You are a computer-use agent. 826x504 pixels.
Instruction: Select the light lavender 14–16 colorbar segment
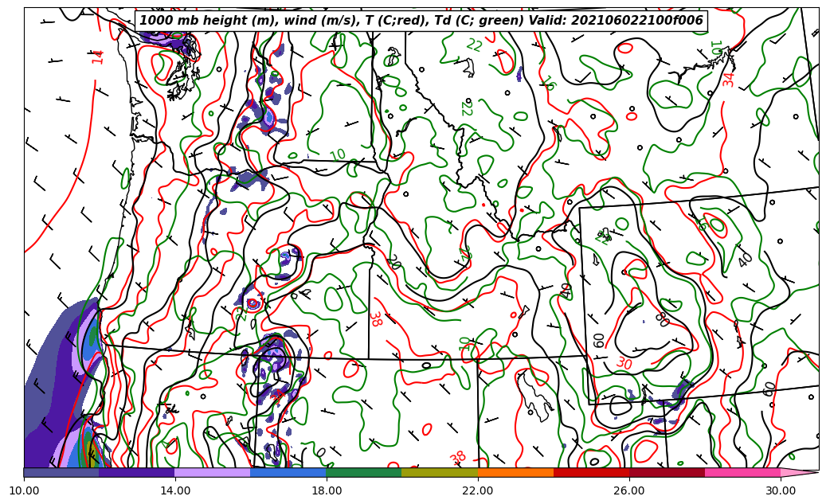(x=213, y=472)
